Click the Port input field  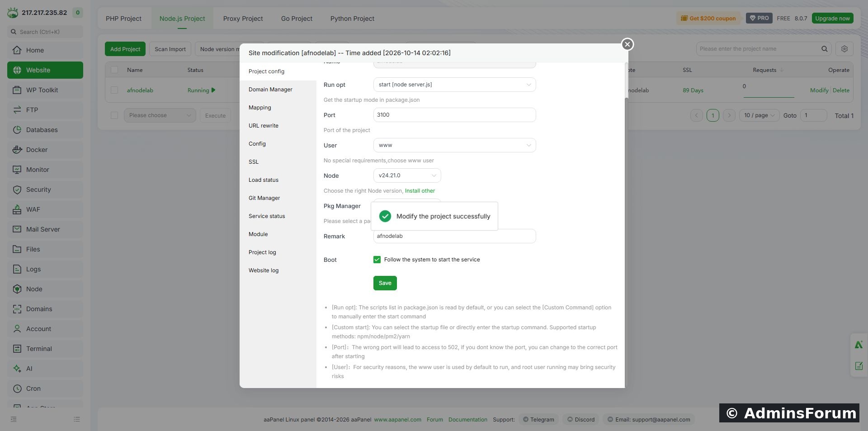(x=454, y=115)
